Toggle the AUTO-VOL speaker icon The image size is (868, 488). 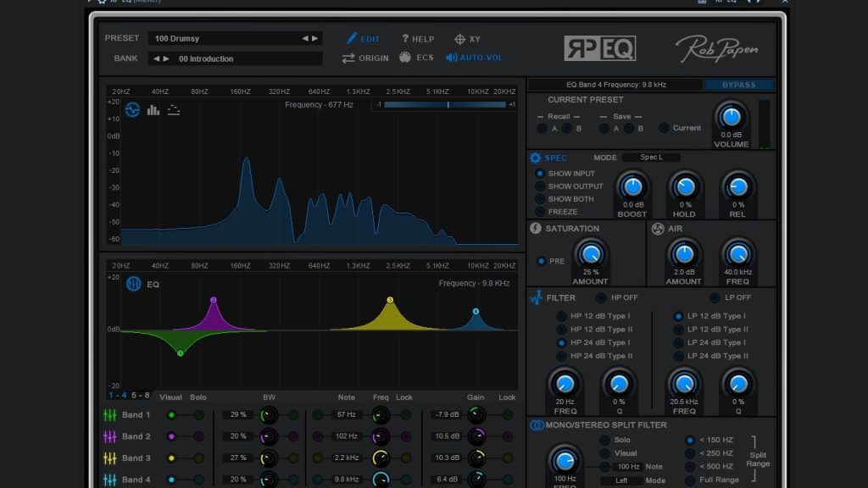tap(451, 58)
